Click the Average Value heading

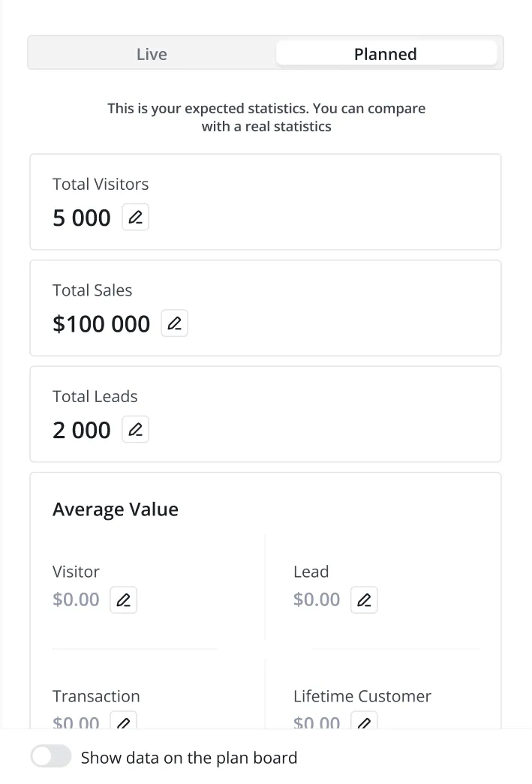116,509
